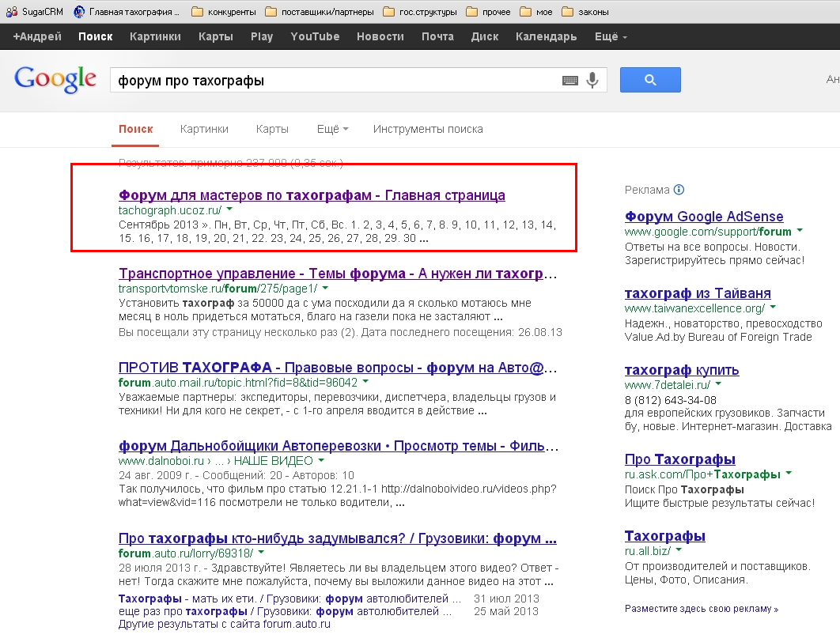Screen dimensions: 840x642
Task: Expand arrow next to ru.ask.com URL
Action: pos(789,474)
